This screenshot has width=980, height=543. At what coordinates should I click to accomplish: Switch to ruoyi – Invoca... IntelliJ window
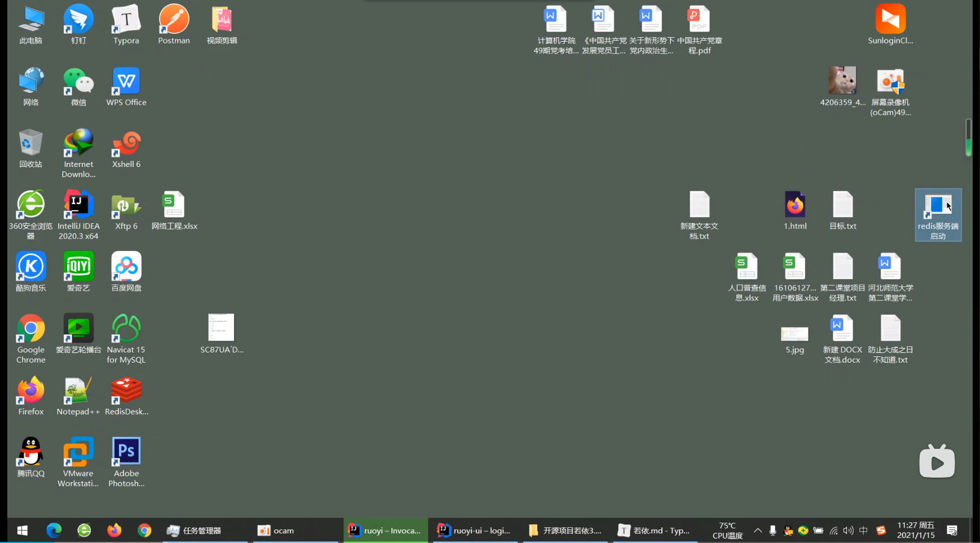click(x=386, y=531)
